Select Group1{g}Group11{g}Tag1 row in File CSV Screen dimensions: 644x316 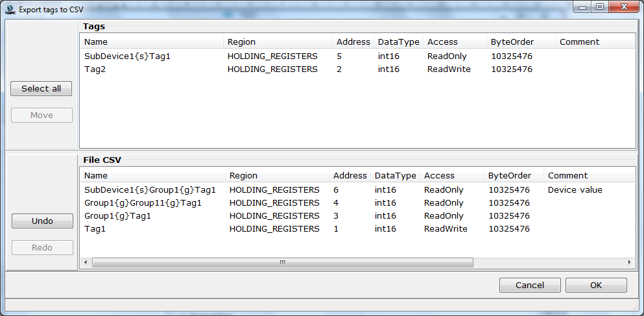357,203
